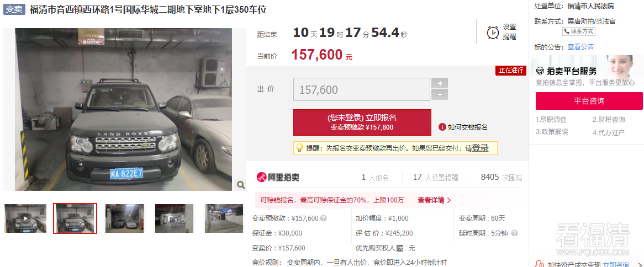Click the 联系方式 phone contact button
Screen dimensions: 644x267
(x=579, y=31)
